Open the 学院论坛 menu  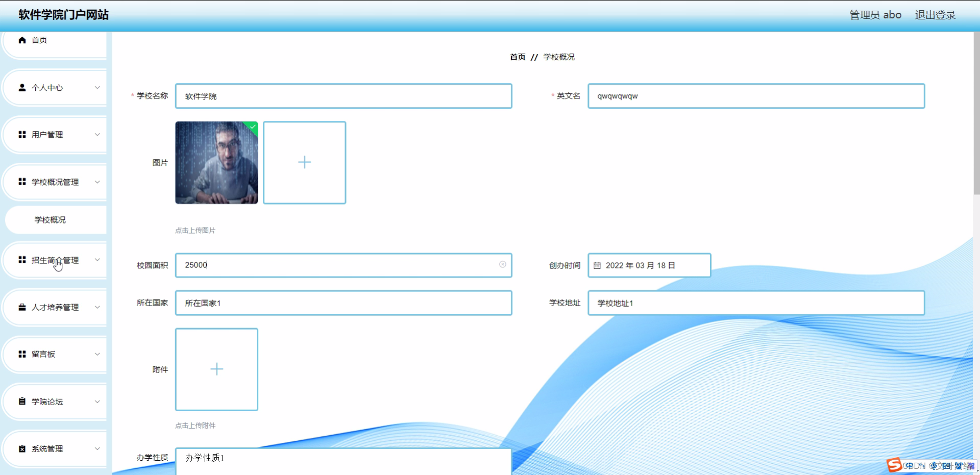tap(55, 402)
